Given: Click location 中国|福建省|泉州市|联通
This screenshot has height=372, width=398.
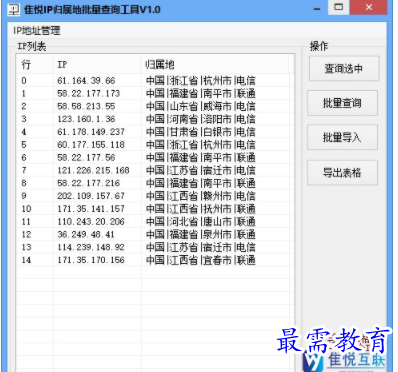Looking at the screenshot, I should (x=201, y=234).
